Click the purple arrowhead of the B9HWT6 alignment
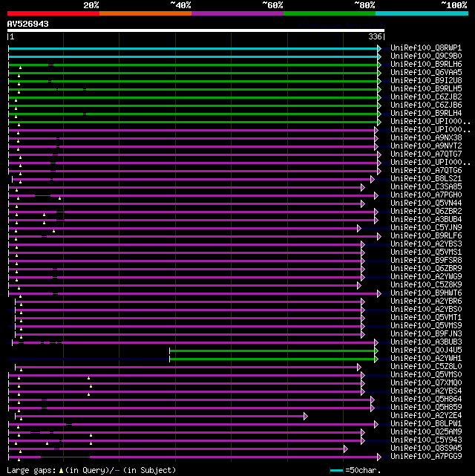Viewport: 475px width, 476px height. 379,293
